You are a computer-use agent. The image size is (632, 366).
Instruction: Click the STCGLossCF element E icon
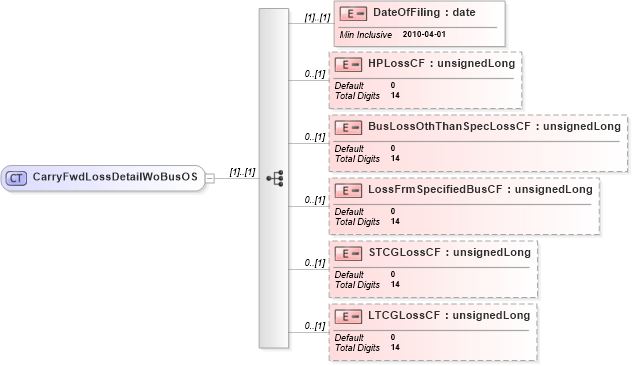[x=348, y=254]
